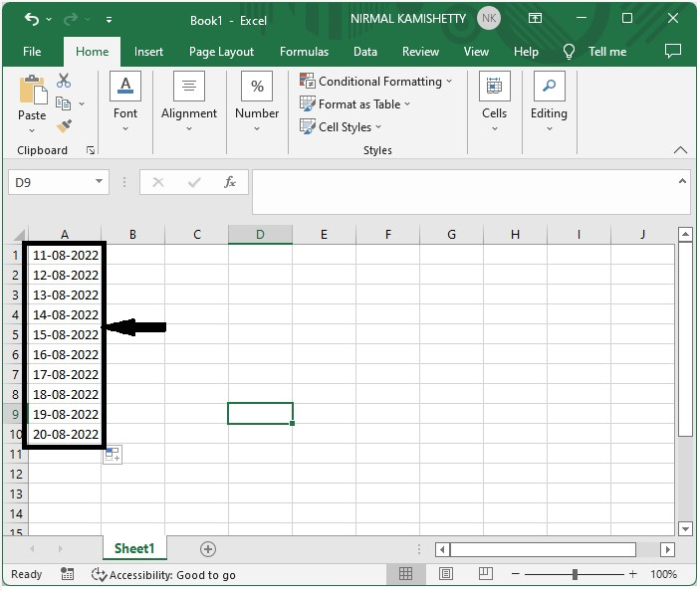This screenshot has width=700, height=591.
Task: Click cell with 20-08-2022
Action: click(x=65, y=434)
